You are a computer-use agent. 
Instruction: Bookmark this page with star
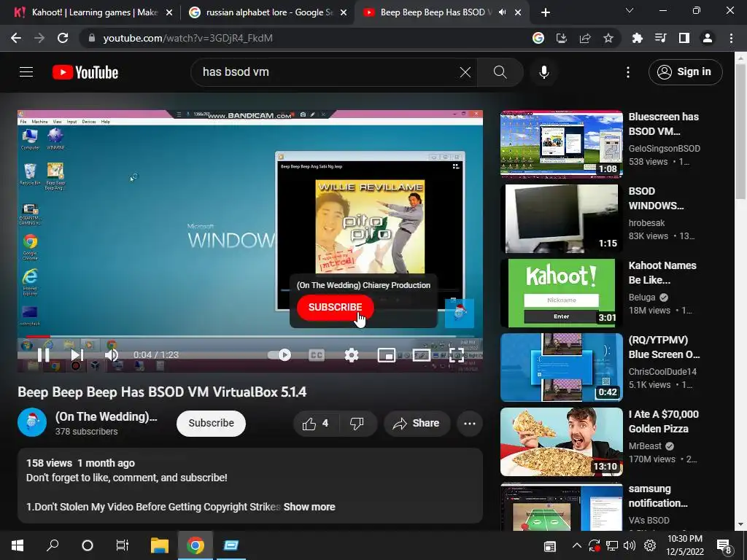[x=608, y=38]
